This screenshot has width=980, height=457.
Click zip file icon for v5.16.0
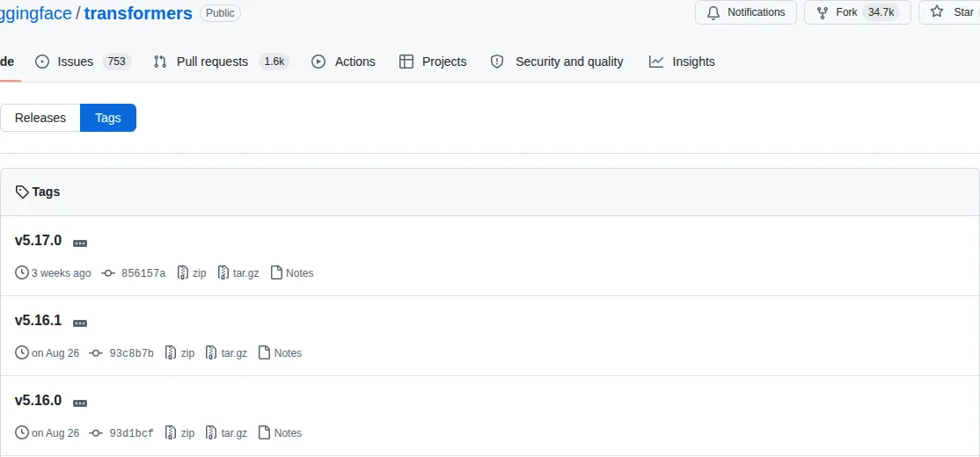coord(172,432)
